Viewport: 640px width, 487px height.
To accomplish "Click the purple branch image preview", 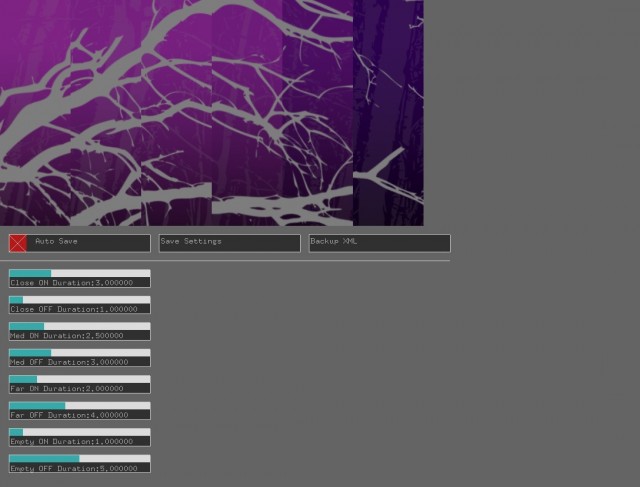I will [212, 113].
